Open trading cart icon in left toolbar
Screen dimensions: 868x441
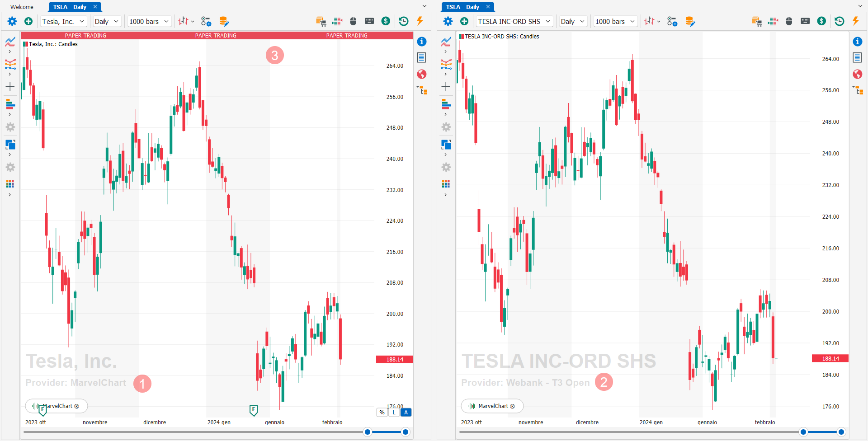[x=321, y=21]
